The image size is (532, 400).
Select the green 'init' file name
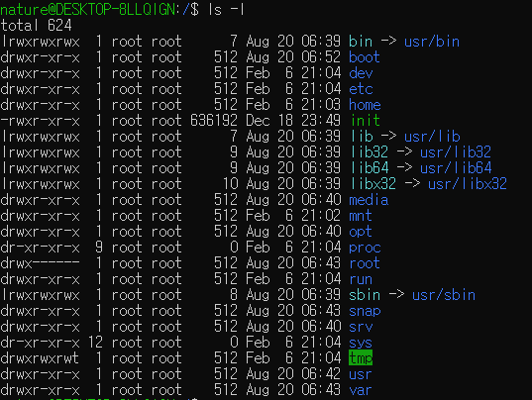click(x=365, y=121)
